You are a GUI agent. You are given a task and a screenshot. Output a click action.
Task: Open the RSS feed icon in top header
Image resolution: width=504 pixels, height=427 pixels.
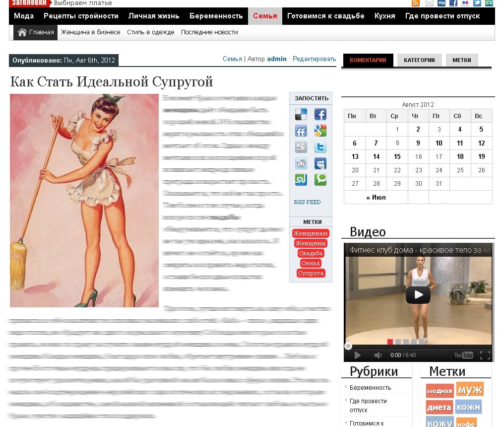tap(416, 3)
